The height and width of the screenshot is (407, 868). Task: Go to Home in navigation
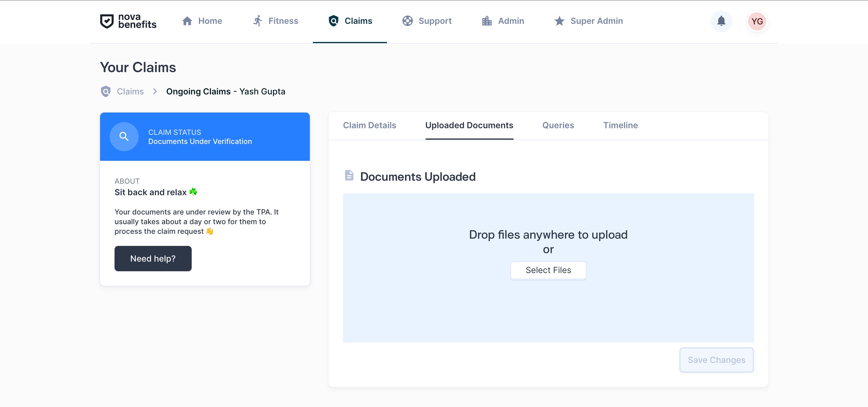tap(202, 21)
